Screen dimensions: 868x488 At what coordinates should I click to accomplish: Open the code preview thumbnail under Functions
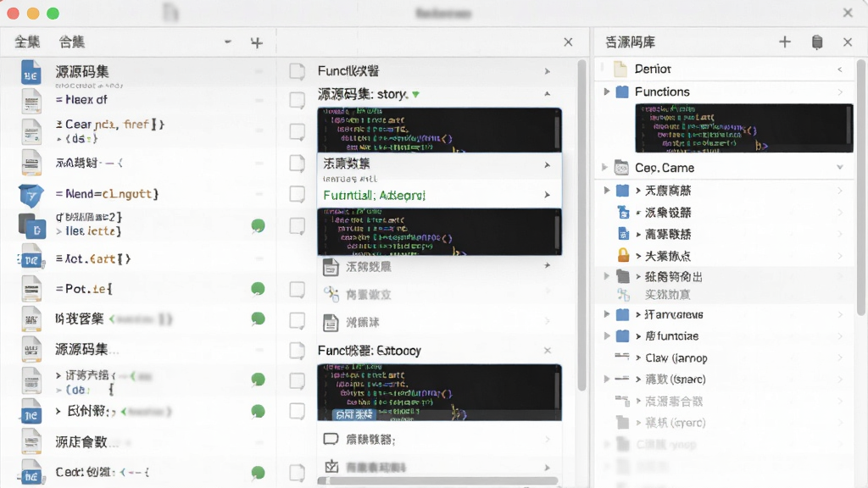click(x=744, y=128)
